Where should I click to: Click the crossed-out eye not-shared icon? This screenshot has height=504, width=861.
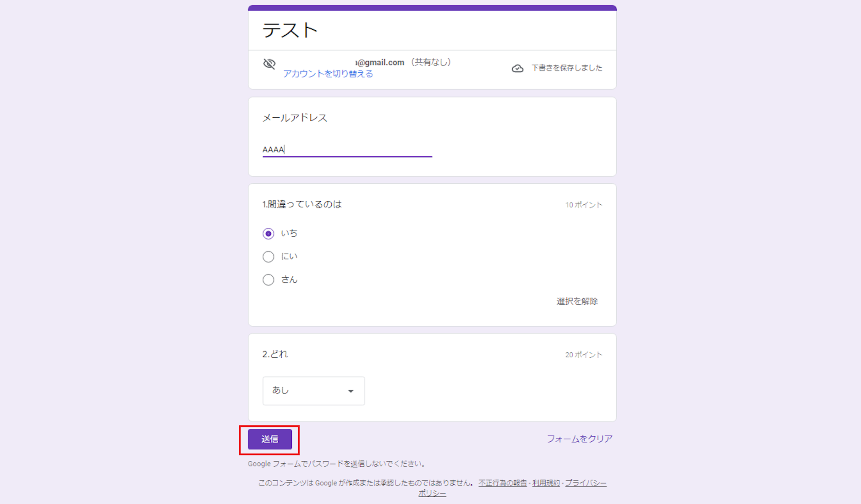(x=269, y=64)
